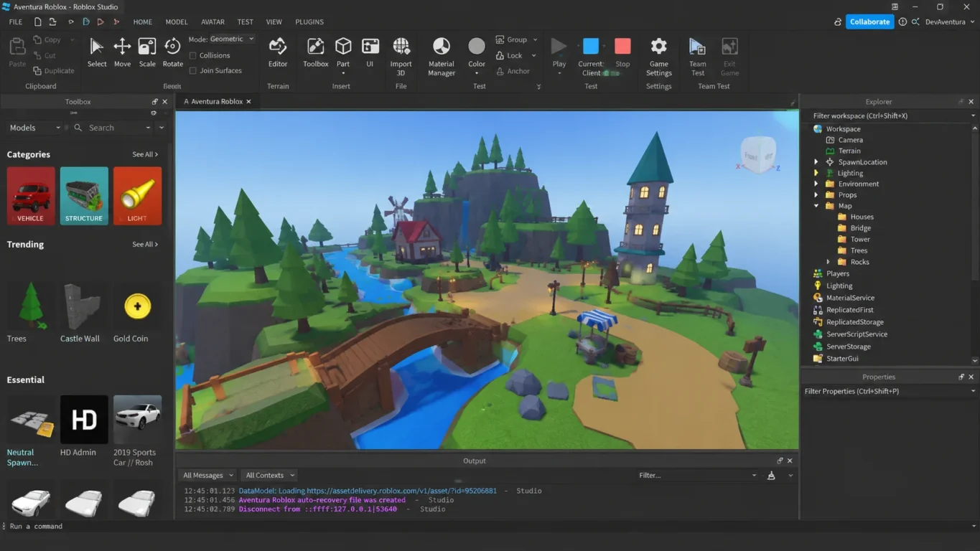The width and height of the screenshot is (980, 551).
Task: Select the HD Admin model
Action: (84, 426)
